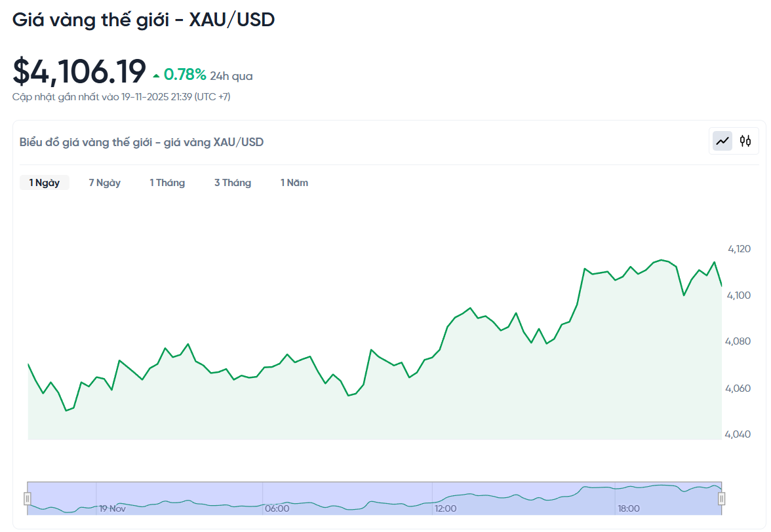Click the 06:00 marker in the navigator
The height and width of the screenshot is (532, 771).
(277, 508)
